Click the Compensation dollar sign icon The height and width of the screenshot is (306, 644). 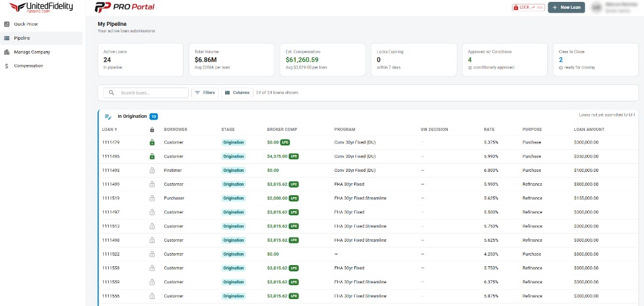click(x=6, y=66)
